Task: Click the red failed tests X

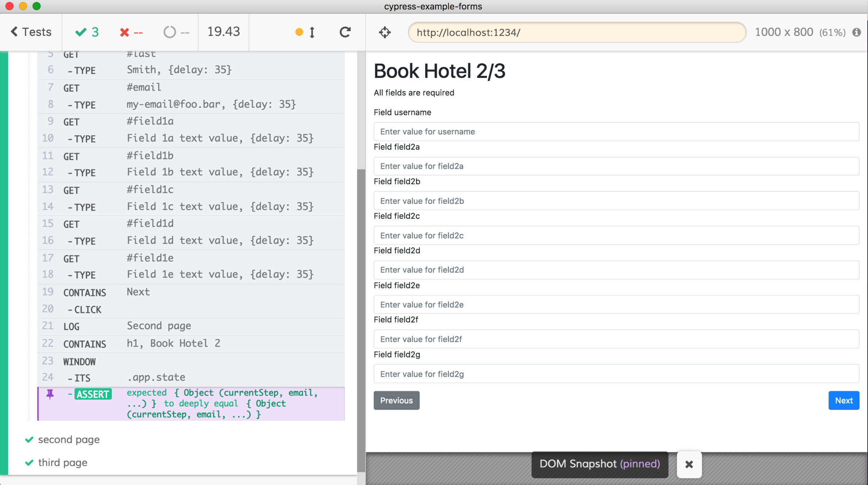Action: coord(124,32)
